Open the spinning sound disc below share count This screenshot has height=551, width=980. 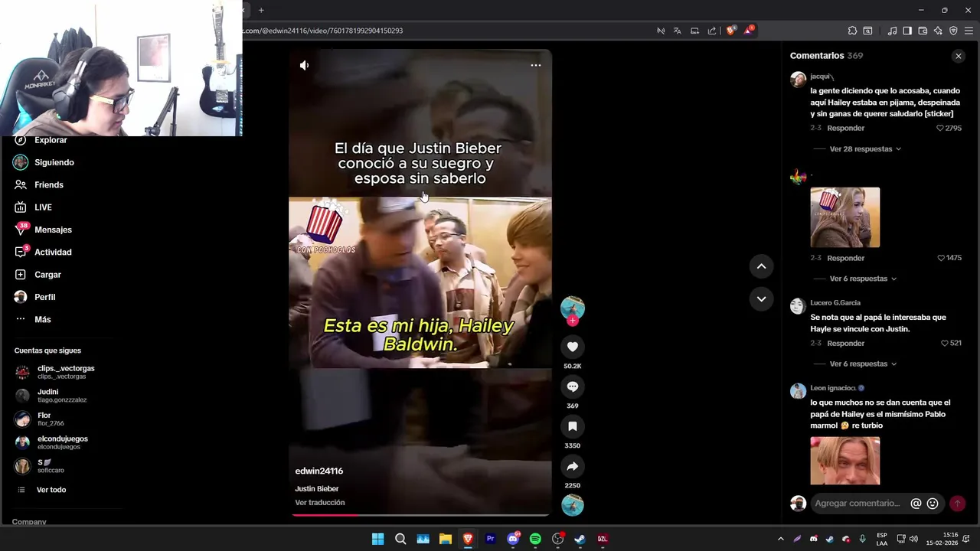click(573, 505)
